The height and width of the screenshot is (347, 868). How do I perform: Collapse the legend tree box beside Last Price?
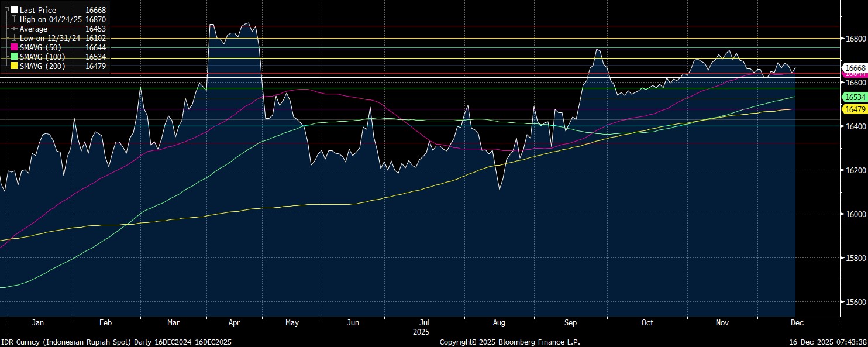[6, 10]
